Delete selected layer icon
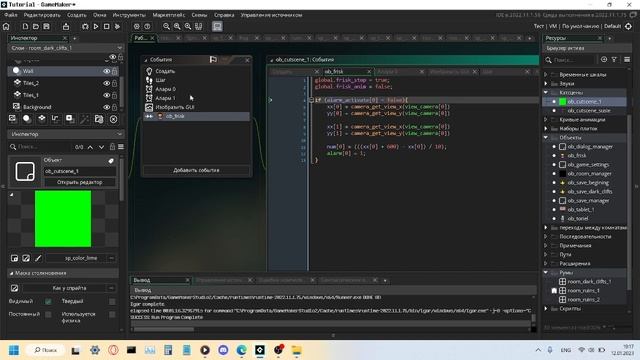Viewport: 640px width, 360px height. [x=113, y=119]
